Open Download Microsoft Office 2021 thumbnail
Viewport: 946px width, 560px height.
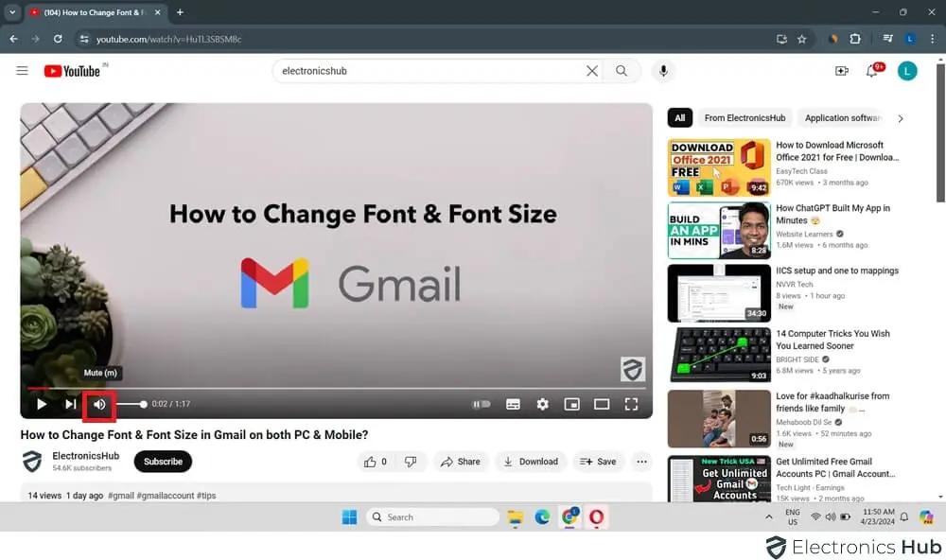tap(719, 167)
